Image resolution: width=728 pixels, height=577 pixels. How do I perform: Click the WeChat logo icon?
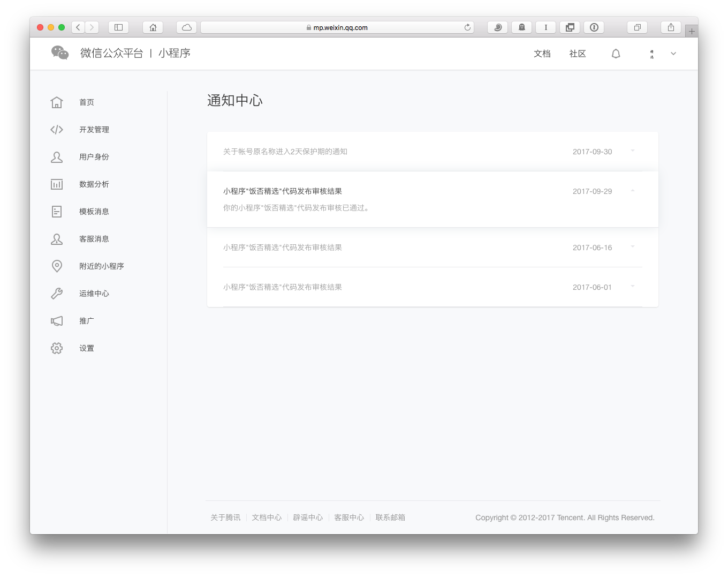pyautogui.click(x=60, y=53)
